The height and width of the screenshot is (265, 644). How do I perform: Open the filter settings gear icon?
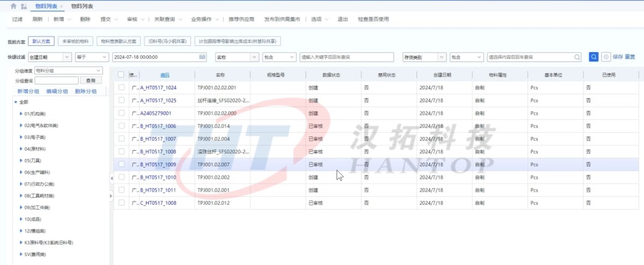point(606,56)
